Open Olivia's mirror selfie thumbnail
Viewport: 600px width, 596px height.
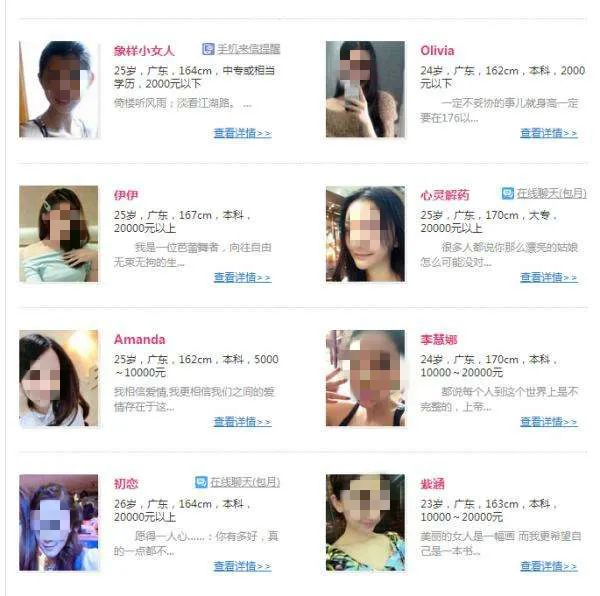coord(365,89)
